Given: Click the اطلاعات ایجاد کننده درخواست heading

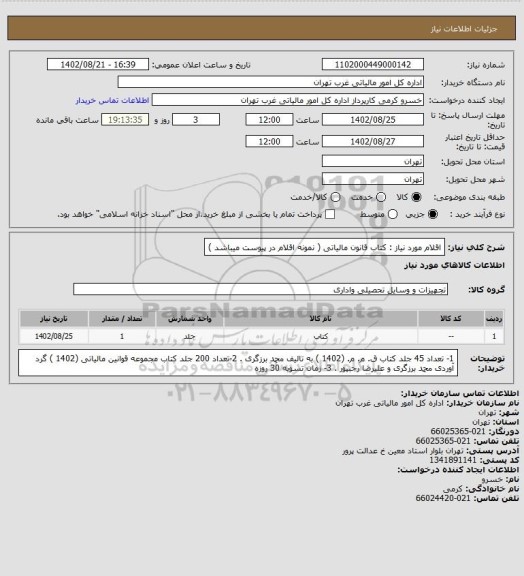Looking at the screenshot, I should pyautogui.click(x=458, y=469).
